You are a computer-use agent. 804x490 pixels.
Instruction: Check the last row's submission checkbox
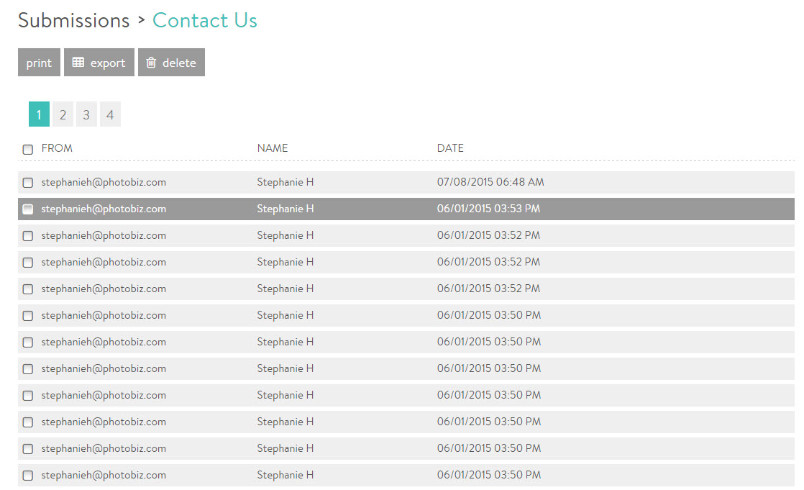(28, 476)
